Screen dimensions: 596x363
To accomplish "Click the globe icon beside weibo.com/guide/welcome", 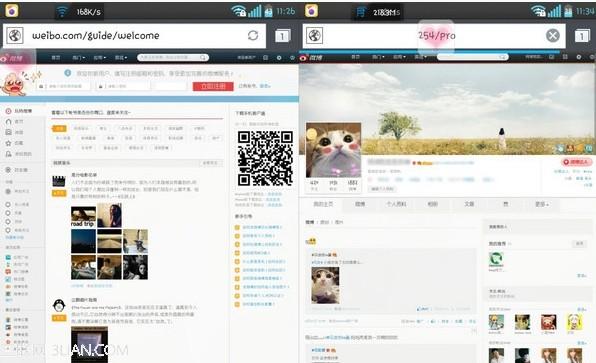I will click(x=14, y=36).
